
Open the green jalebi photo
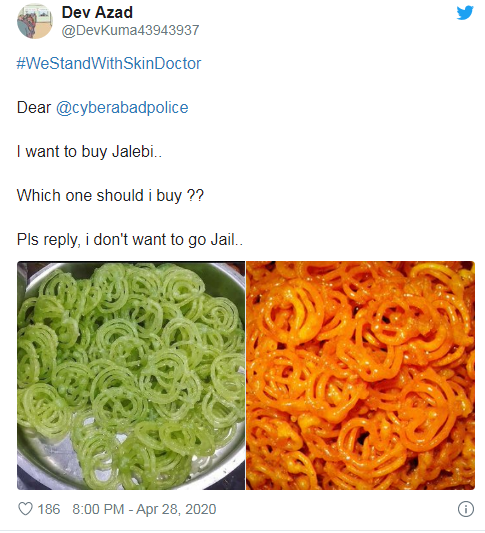pos(131,375)
